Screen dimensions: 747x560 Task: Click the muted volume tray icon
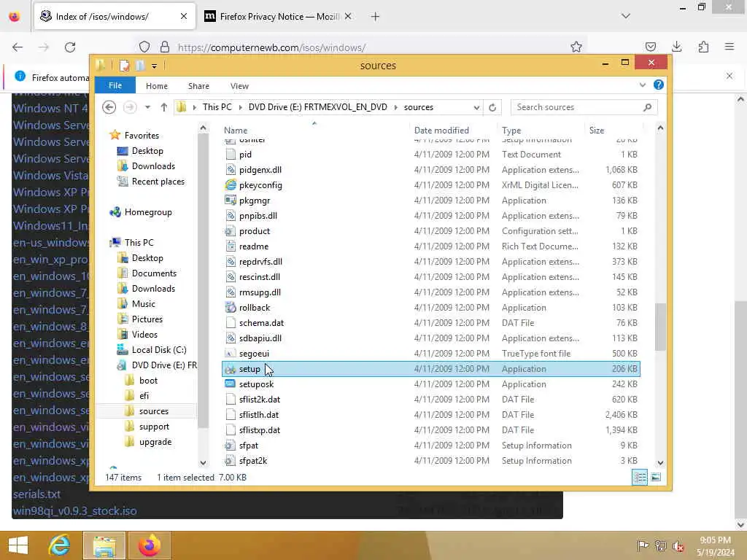[678, 546]
